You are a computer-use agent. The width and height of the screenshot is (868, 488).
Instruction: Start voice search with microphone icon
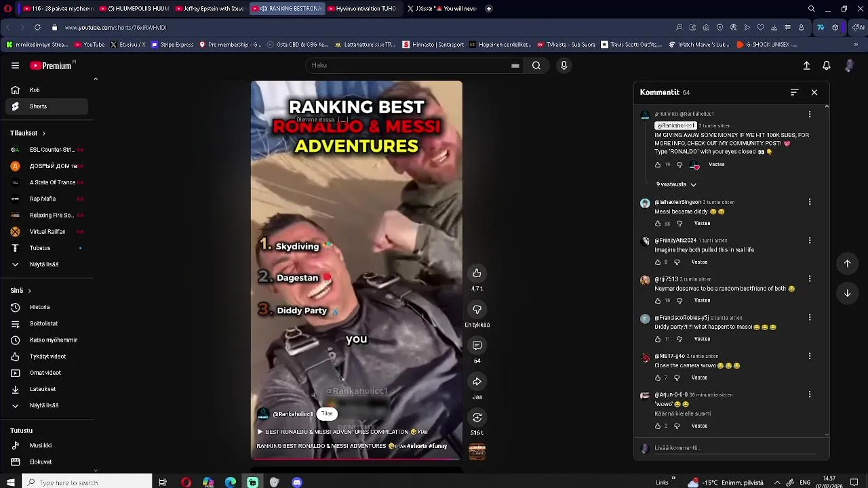pyautogui.click(x=564, y=66)
